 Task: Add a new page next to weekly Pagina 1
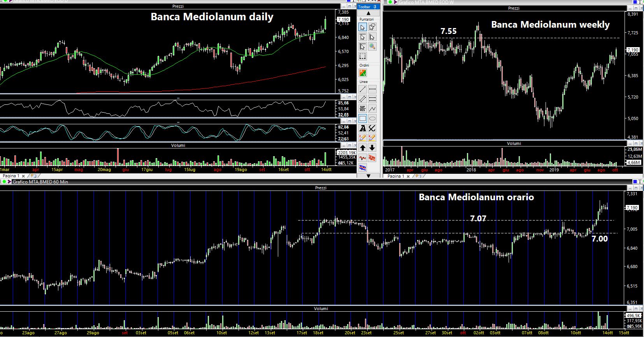tap(418, 176)
